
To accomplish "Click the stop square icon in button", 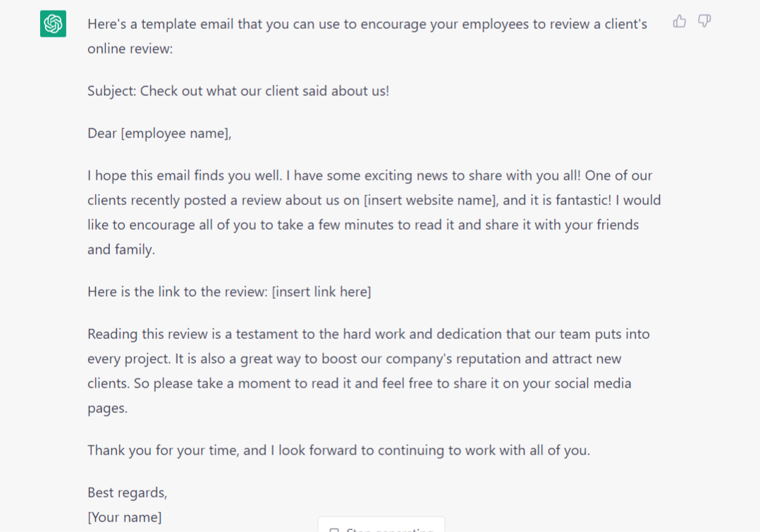I will [334, 530].
